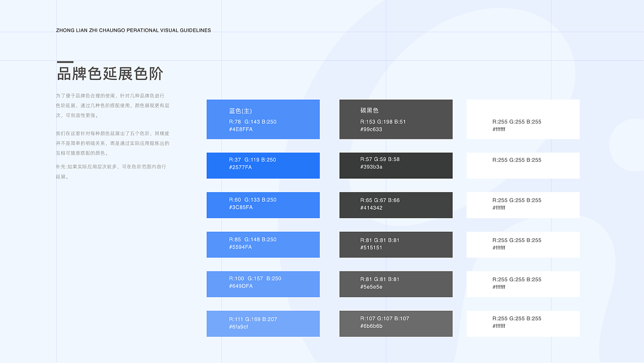The width and height of the screenshot is (644, 363).
Task: Click the note starting 补充:如果实际应用层次较多
Action: pos(111,171)
